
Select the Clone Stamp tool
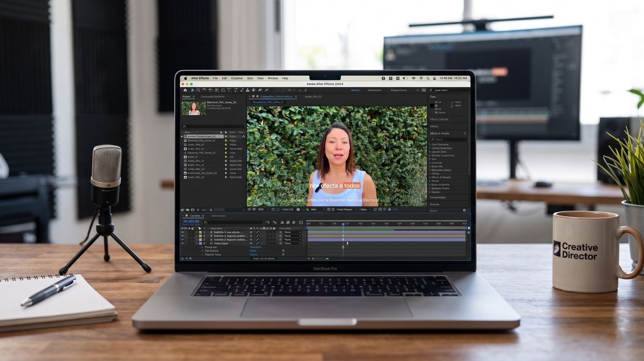[x=248, y=90]
